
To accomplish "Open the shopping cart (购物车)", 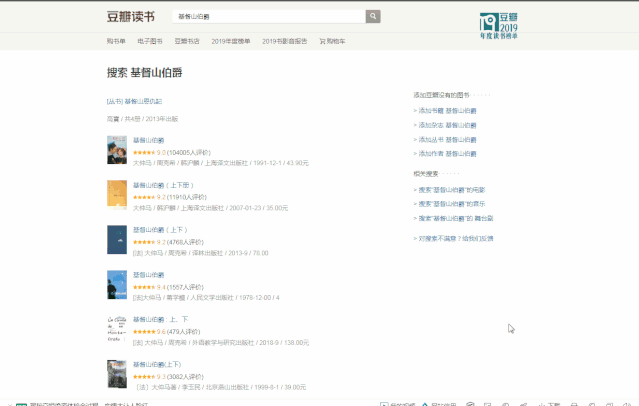I will (332, 41).
